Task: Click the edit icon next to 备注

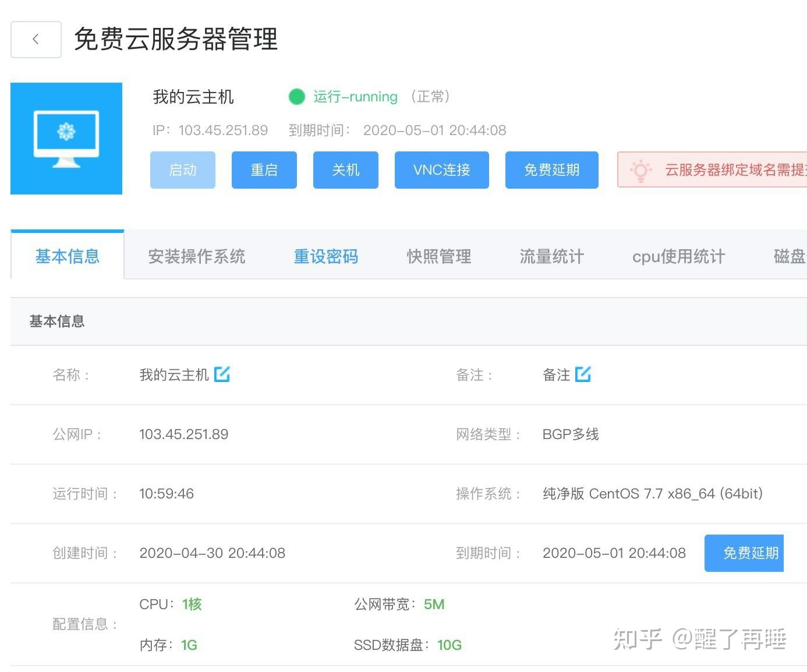Action: pyautogui.click(x=583, y=374)
